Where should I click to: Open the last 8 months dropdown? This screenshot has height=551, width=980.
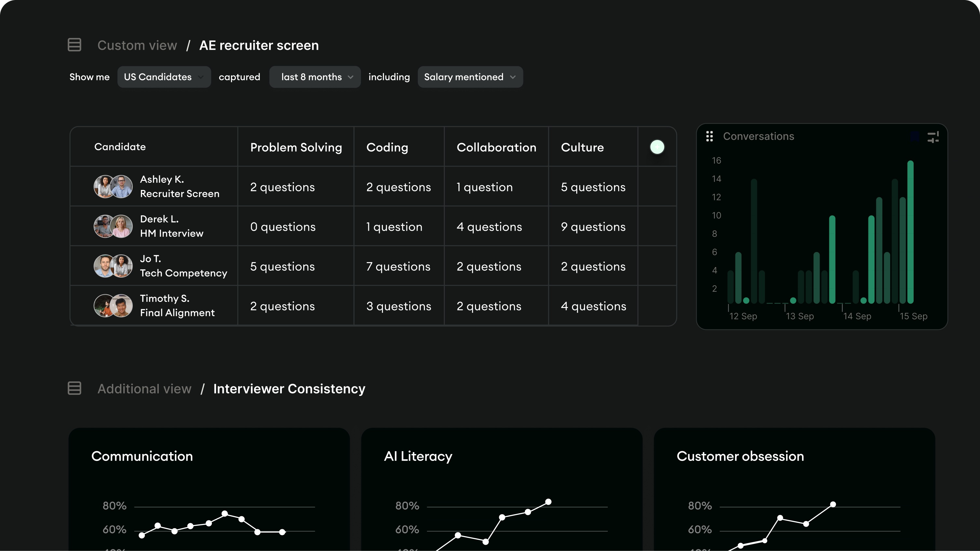315,77
